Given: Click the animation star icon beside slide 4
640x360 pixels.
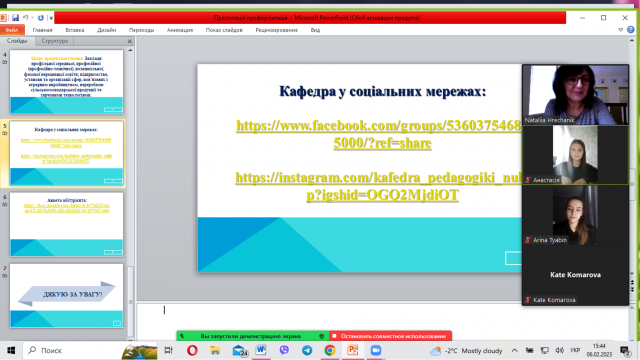Looking at the screenshot, I should 5,62.
